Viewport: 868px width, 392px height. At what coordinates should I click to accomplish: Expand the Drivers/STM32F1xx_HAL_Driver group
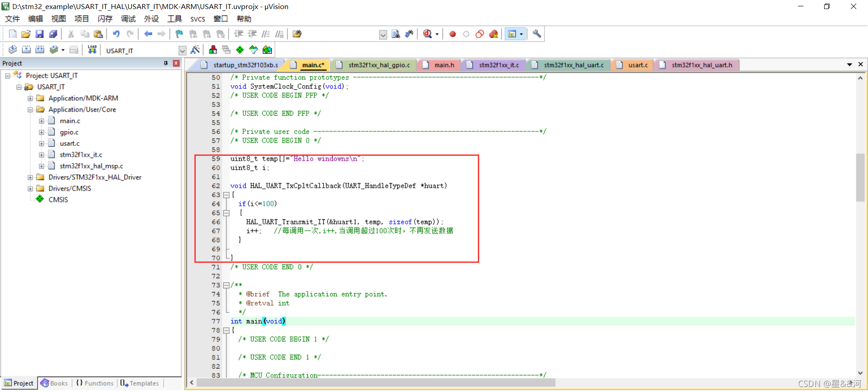pyautogui.click(x=30, y=177)
